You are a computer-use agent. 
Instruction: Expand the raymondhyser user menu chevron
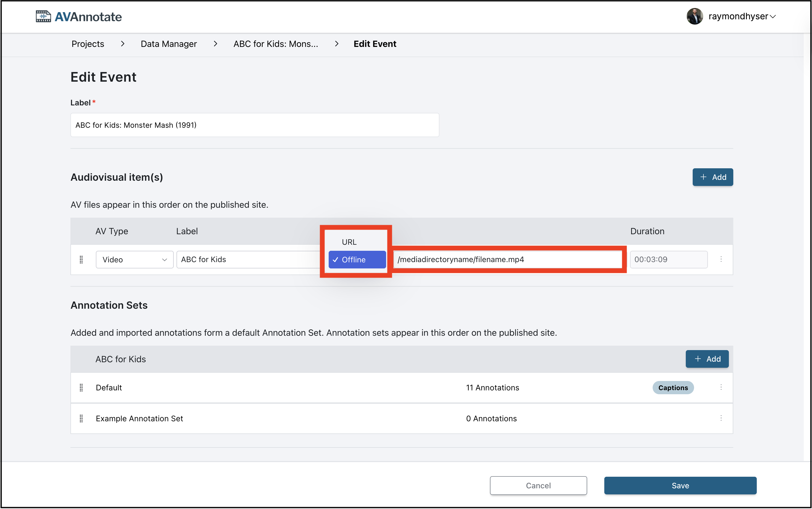point(773,17)
